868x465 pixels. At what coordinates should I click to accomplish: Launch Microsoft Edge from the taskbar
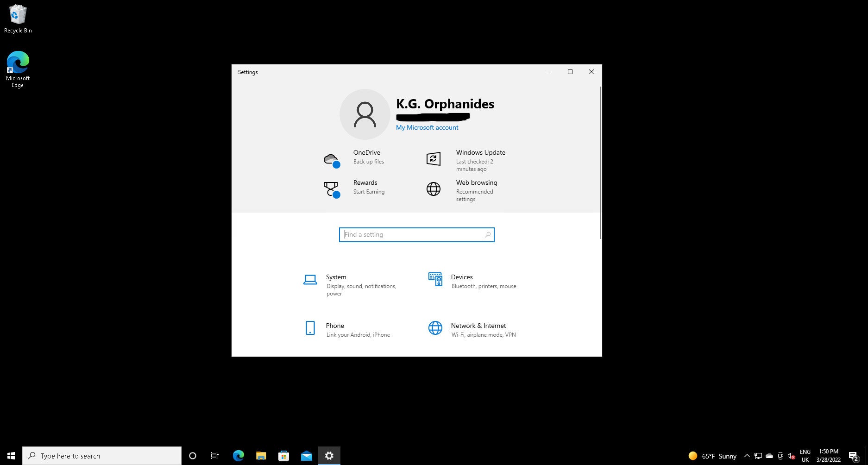point(238,456)
